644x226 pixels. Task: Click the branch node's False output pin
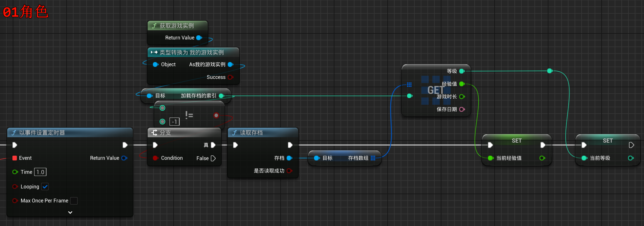[213, 158]
